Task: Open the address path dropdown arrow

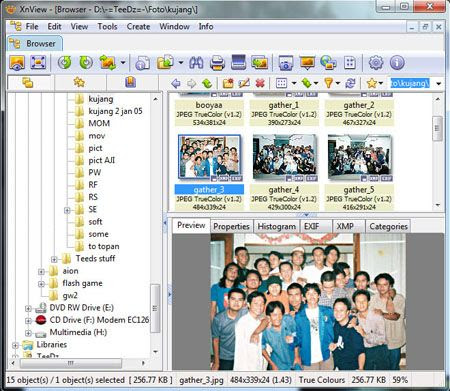Action: [438, 83]
